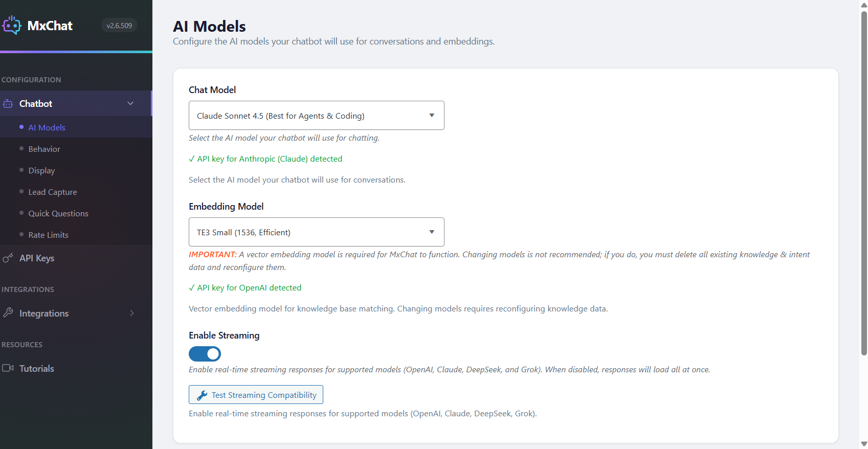Click the wrench icon on streaming test button
Image resolution: width=868 pixels, height=449 pixels.
(202, 394)
